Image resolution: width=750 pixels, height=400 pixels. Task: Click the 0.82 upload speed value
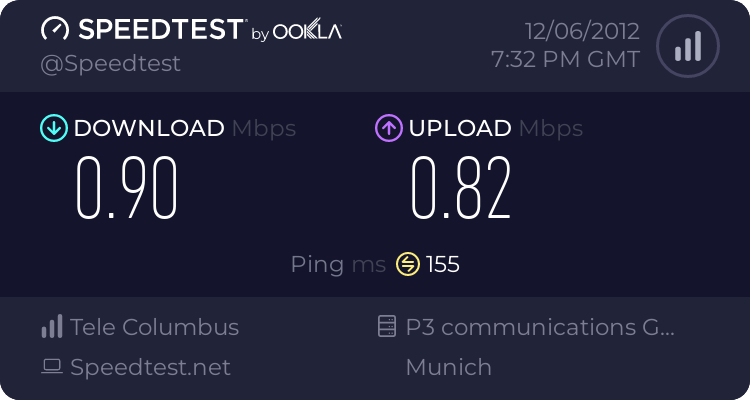[461, 188]
